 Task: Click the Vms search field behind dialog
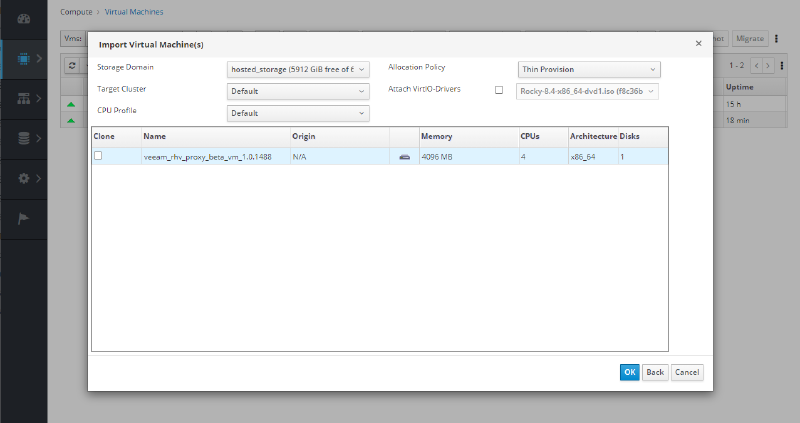point(74,39)
